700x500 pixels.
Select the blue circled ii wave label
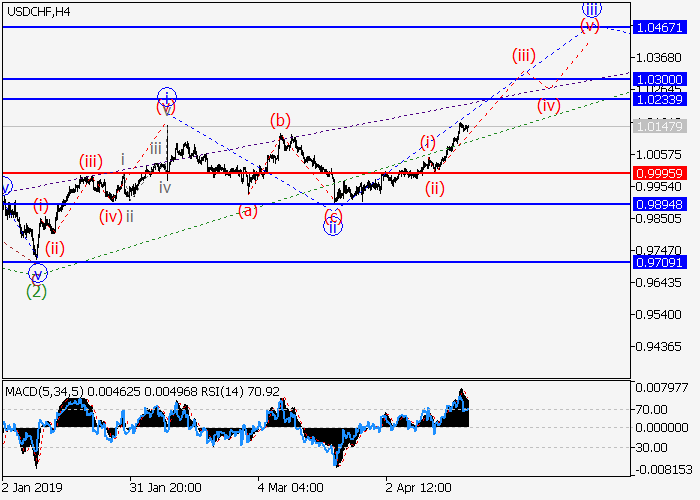[333, 227]
